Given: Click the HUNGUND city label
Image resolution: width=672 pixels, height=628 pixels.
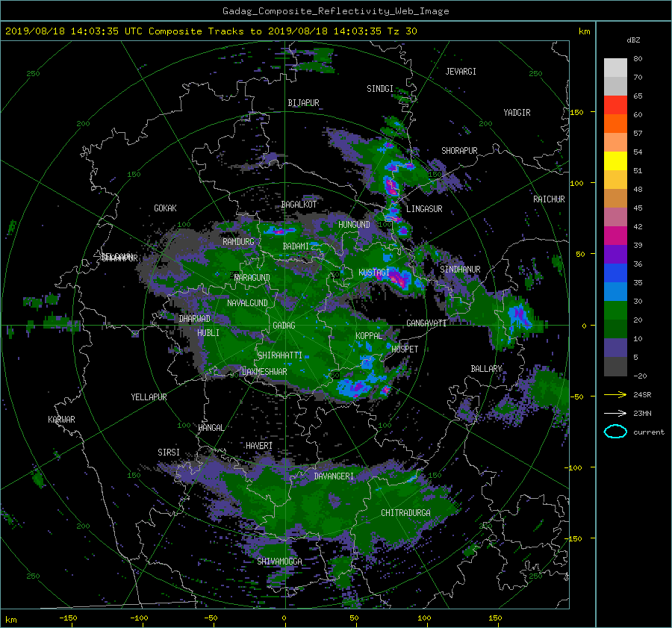Looking at the screenshot, I should coord(354,225).
